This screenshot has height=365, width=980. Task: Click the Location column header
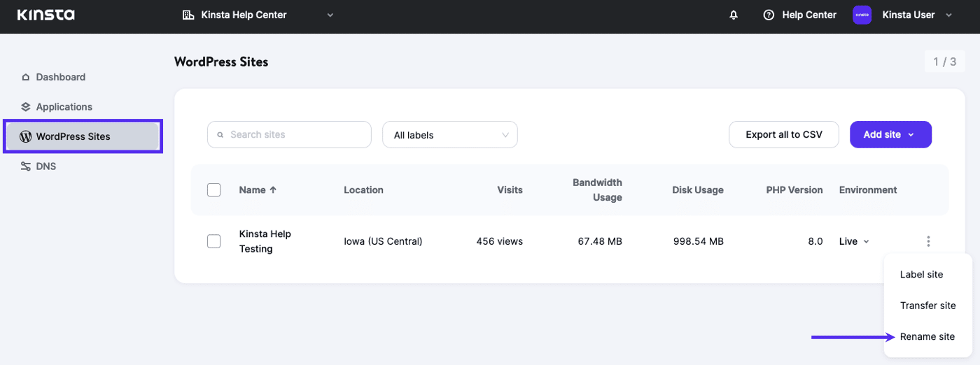point(363,189)
